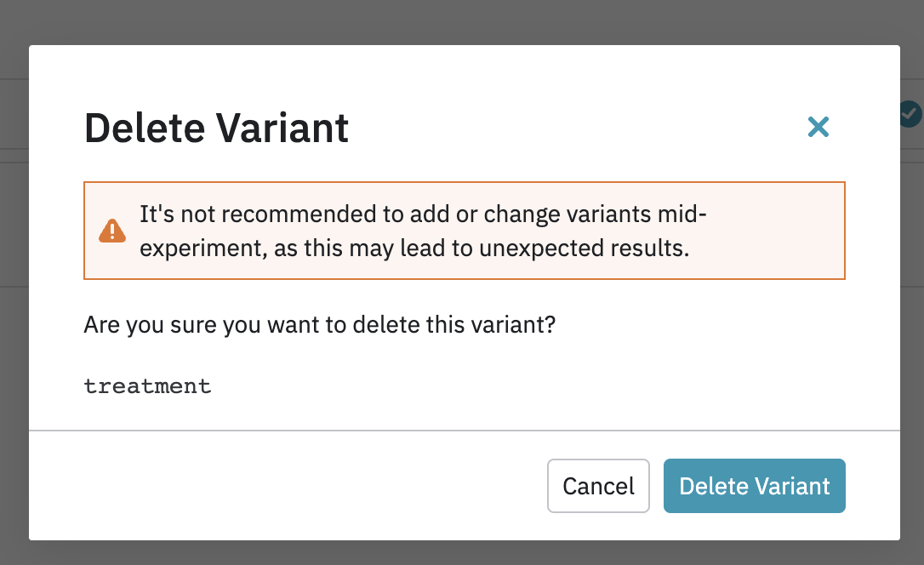
Task: Click the 'Are you sure' confirmation question
Action: pyautogui.click(x=319, y=325)
